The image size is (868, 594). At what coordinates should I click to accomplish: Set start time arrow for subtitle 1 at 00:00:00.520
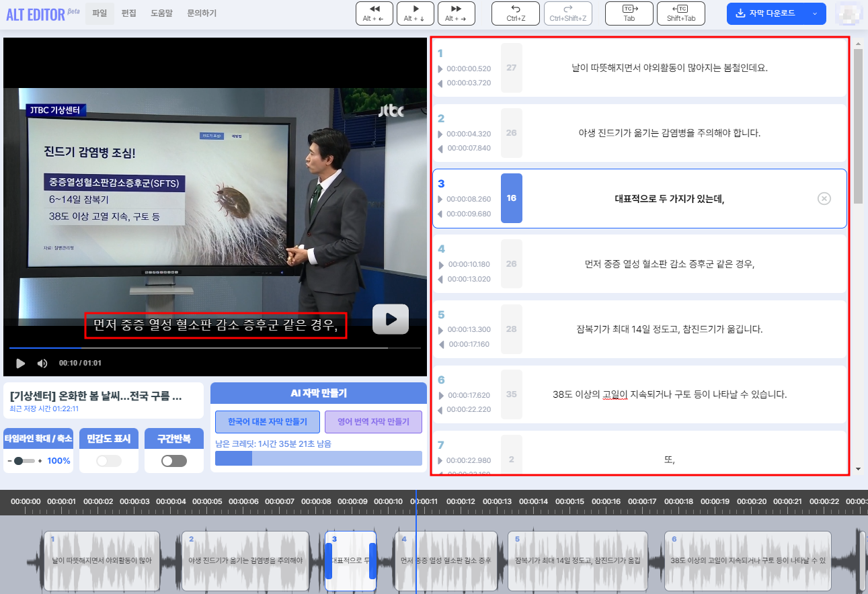440,69
